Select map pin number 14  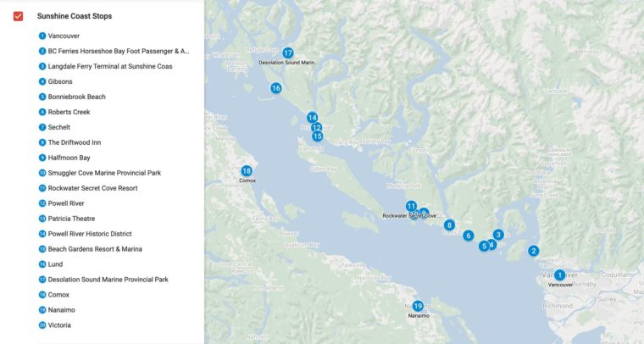click(x=312, y=118)
